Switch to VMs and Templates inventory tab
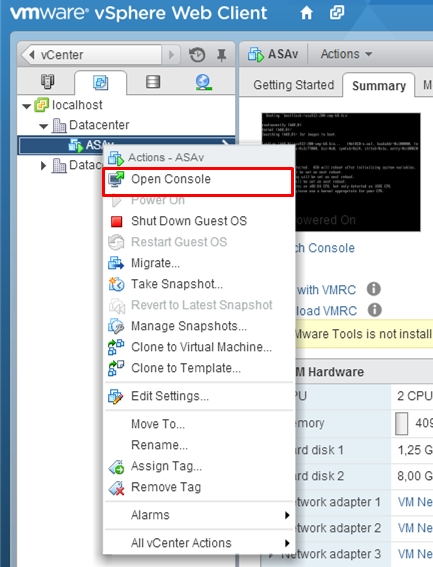This screenshot has height=567, width=433. coord(100,82)
